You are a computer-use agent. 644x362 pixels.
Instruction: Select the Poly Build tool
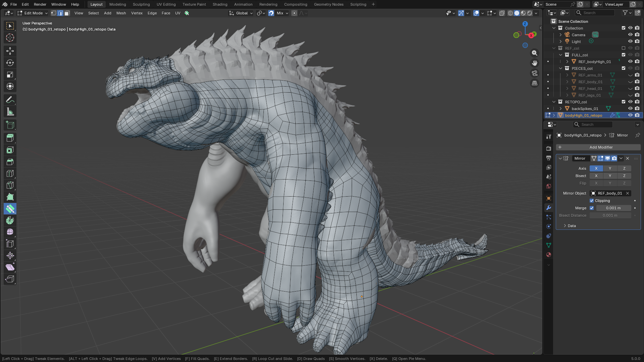(10, 197)
